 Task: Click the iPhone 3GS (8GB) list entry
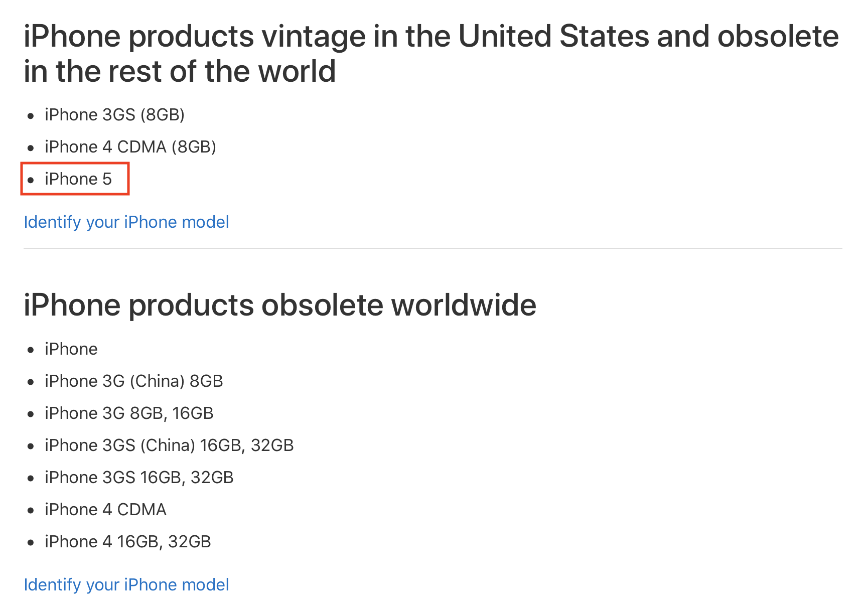click(x=114, y=115)
